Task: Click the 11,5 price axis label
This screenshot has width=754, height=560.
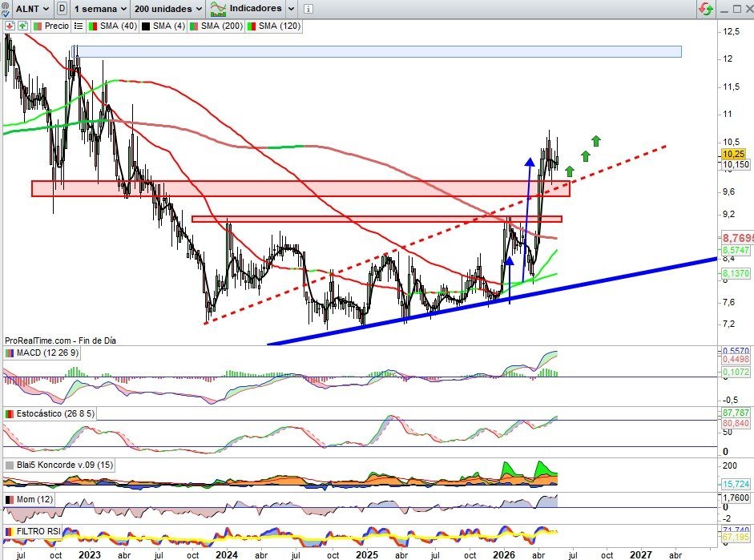Action: point(731,87)
